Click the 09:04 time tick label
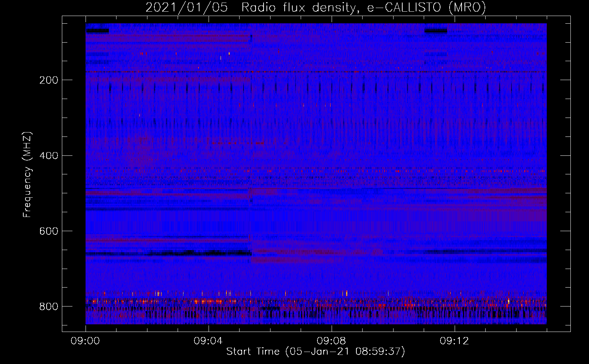Image resolution: width=589 pixels, height=364 pixels. click(x=208, y=341)
